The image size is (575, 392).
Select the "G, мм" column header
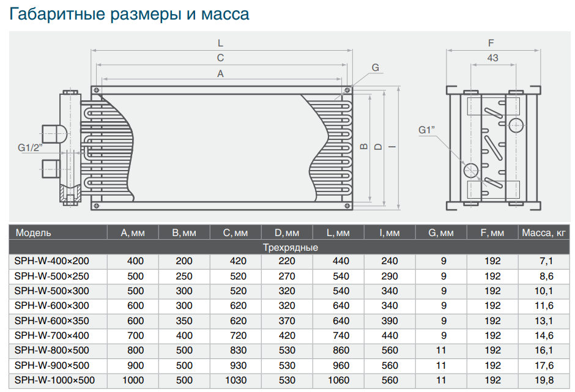tap(441, 232)
